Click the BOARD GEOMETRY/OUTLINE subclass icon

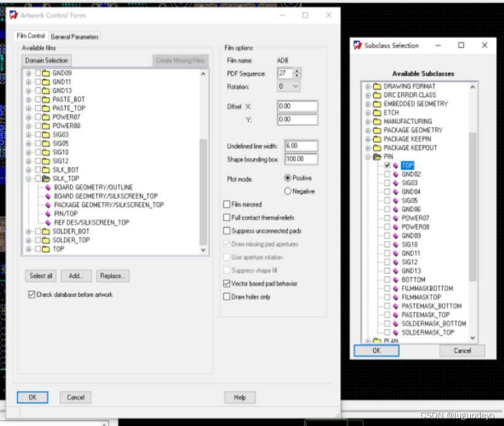(x=47, y=187)
